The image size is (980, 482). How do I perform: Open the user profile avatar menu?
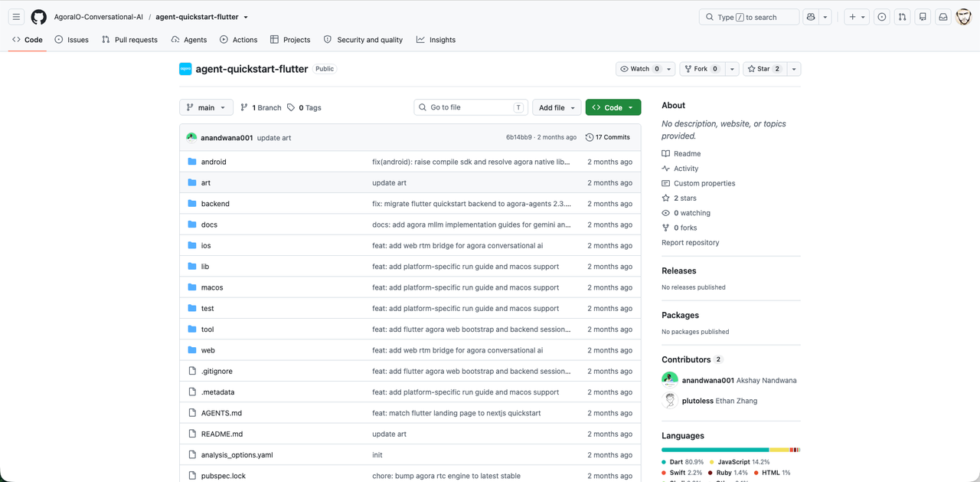(x=964, y=17)
